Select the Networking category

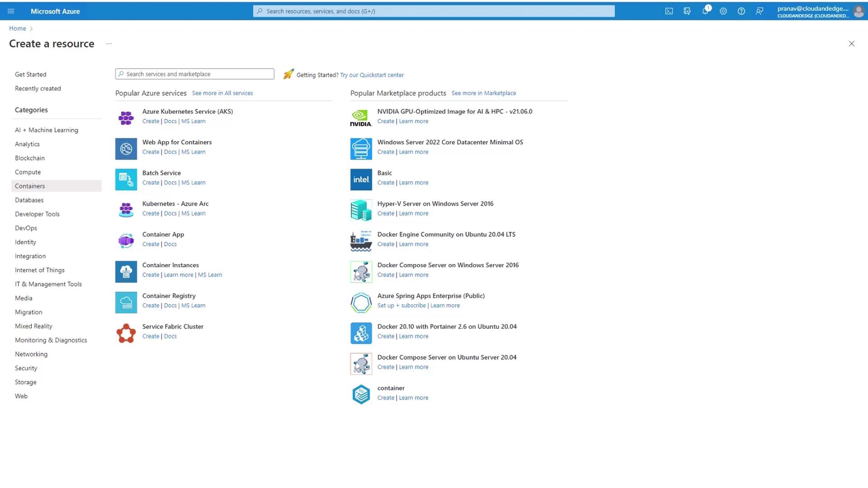[31, 354]
